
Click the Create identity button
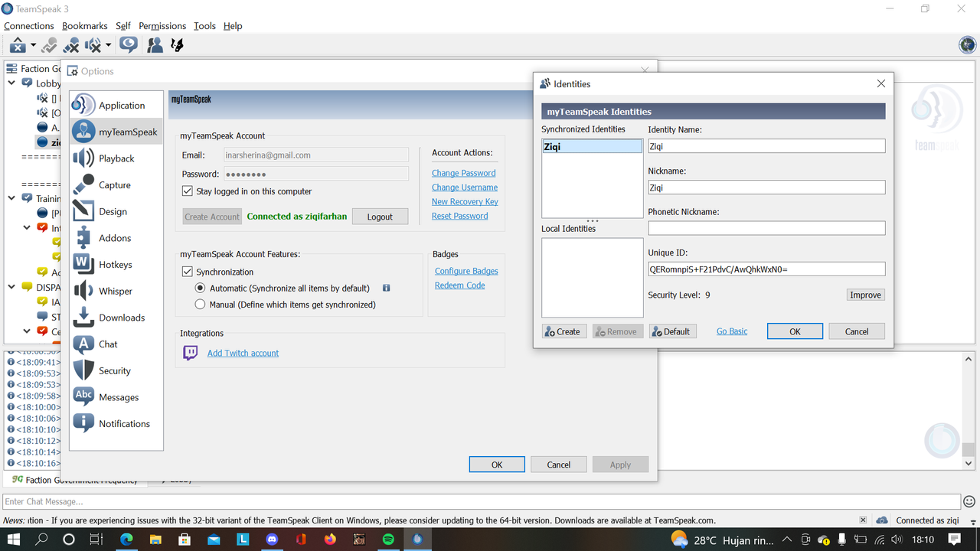pyautogui.click(x=564, y=331)
